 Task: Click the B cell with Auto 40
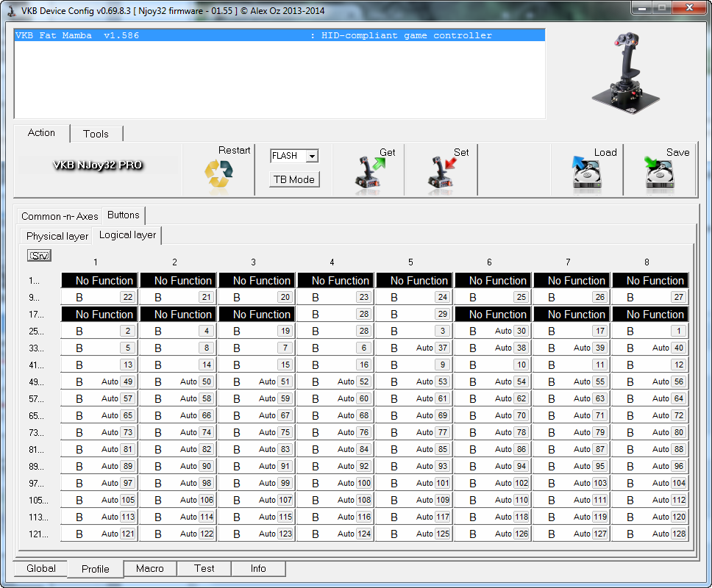tap(650, 348)
